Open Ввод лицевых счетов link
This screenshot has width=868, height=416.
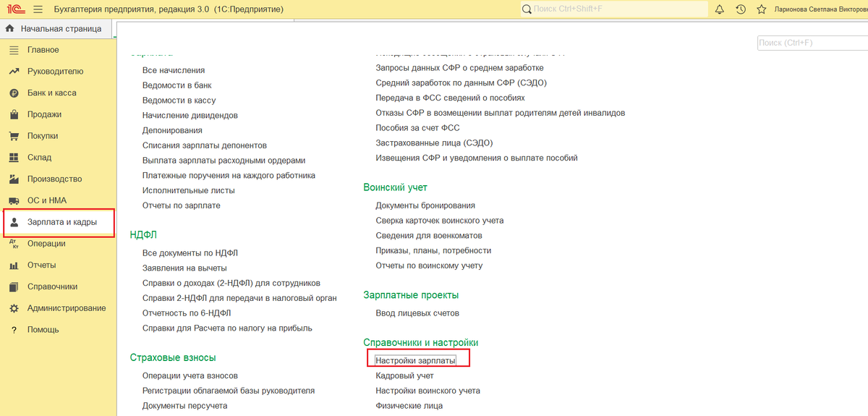[x=417, y=313]
